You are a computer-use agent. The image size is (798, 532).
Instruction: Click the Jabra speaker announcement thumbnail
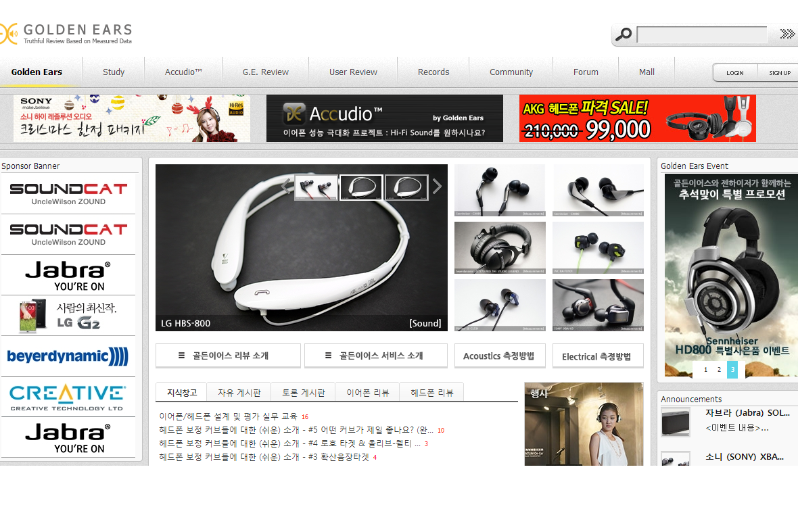676,422
